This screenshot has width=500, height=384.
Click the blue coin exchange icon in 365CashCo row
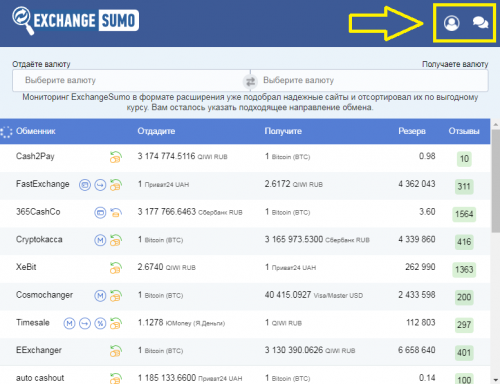click(x=116, y=212)
